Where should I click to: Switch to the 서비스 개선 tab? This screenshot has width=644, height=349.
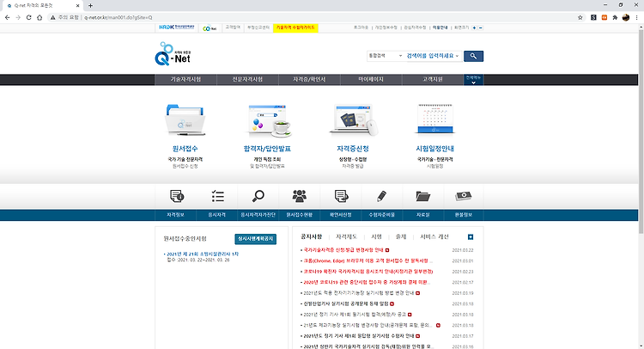(x=434, y=236)
